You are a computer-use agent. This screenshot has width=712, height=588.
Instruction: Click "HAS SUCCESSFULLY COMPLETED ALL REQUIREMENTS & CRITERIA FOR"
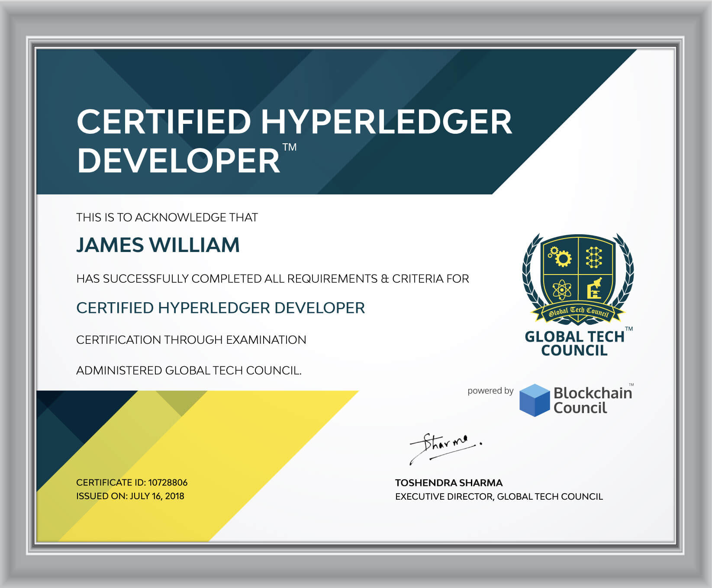coord(273,278)
